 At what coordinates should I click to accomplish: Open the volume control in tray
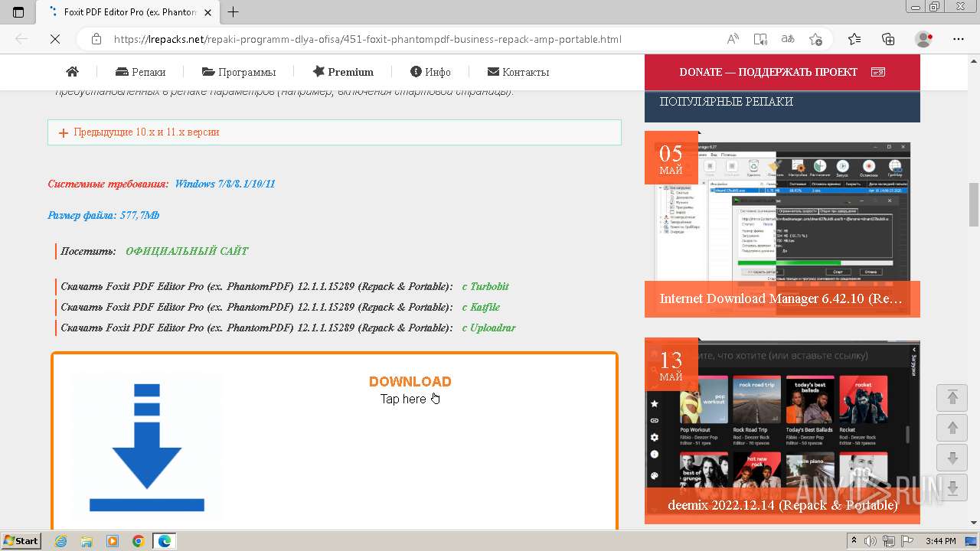pyautogui.click(x=870, y=541)
